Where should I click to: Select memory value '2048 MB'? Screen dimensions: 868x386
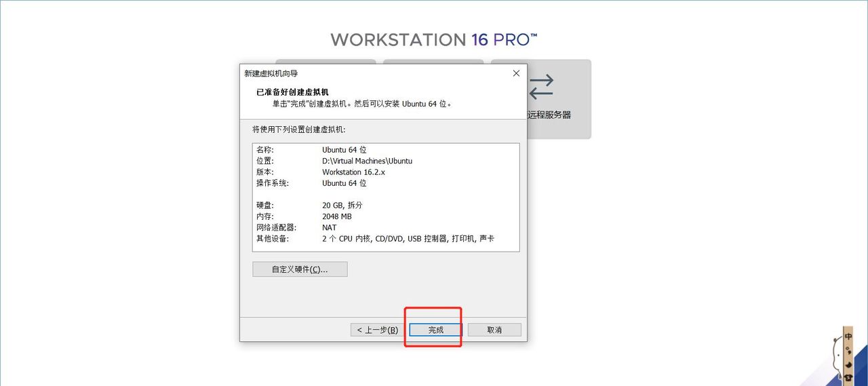point(337,216)
